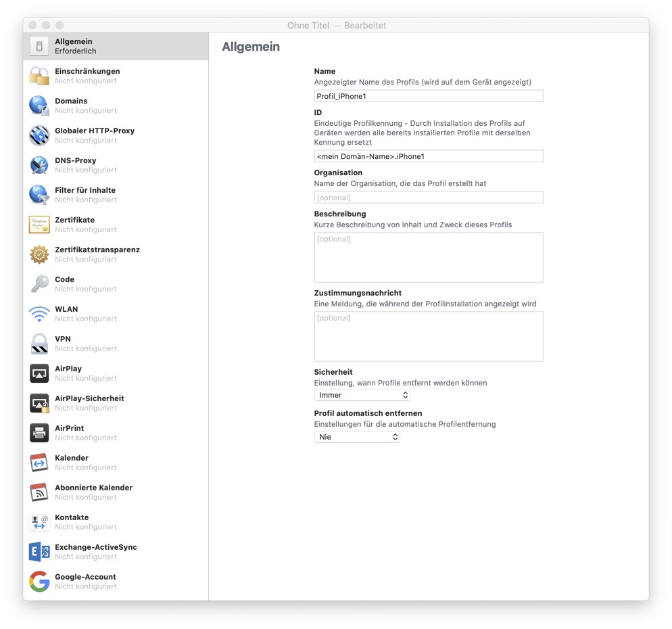Viewport: 672px width, 629px height.
Task: Select the Einschränkungen padlock icon
Action: point(39,76)
